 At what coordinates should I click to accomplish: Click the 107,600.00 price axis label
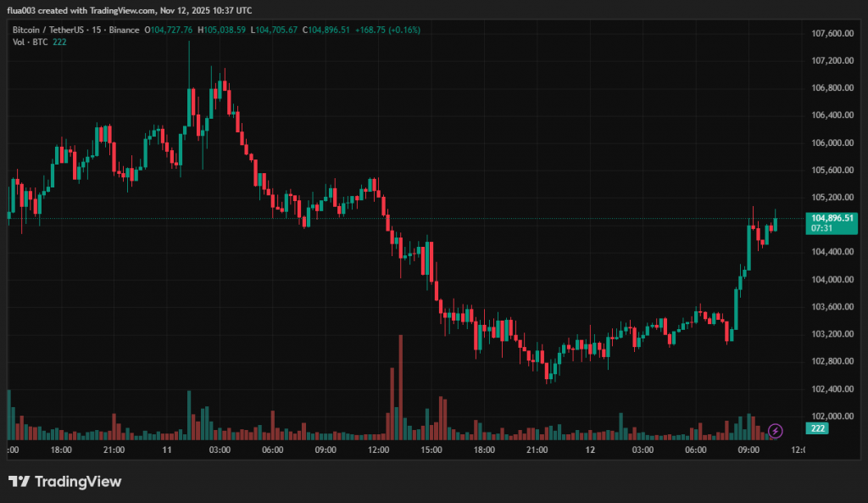[x=832, y=34]
